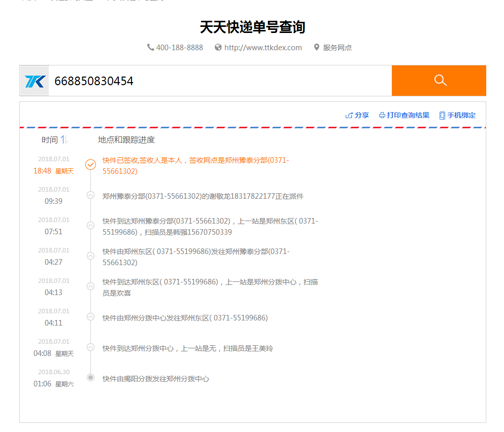504x432 pixels.
Task: Click timeline marker for 07:51 entry
Action: (91, 226)
